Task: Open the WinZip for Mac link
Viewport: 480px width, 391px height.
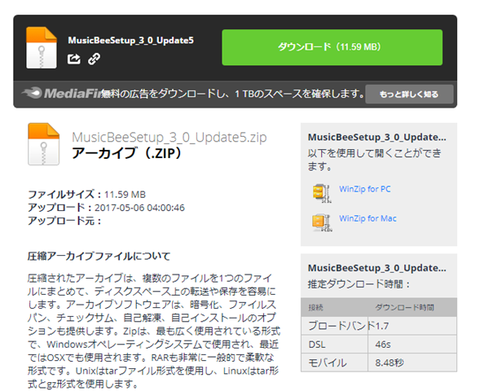Action: (368, 218)
